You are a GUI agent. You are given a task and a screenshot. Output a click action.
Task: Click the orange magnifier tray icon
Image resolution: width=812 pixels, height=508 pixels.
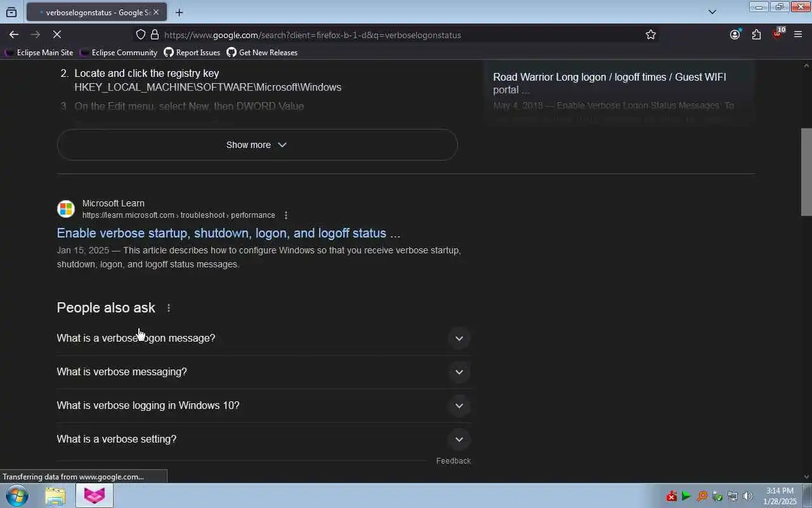(x=702, y=497)
